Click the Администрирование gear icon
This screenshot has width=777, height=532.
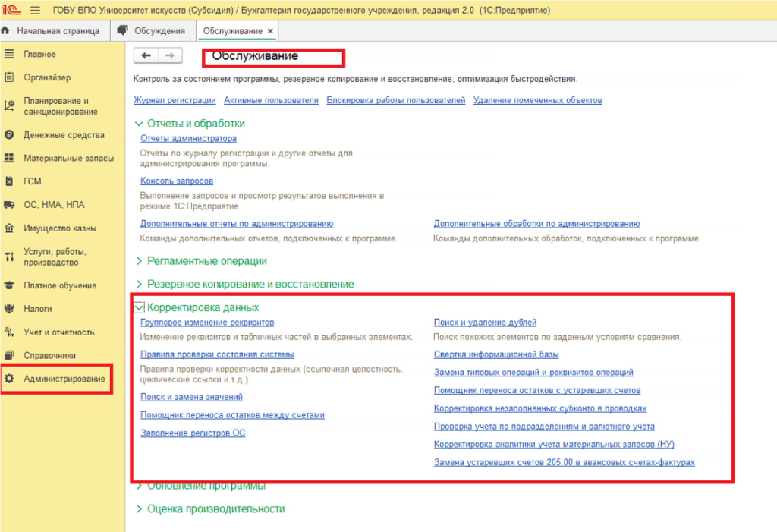(9, 379)
